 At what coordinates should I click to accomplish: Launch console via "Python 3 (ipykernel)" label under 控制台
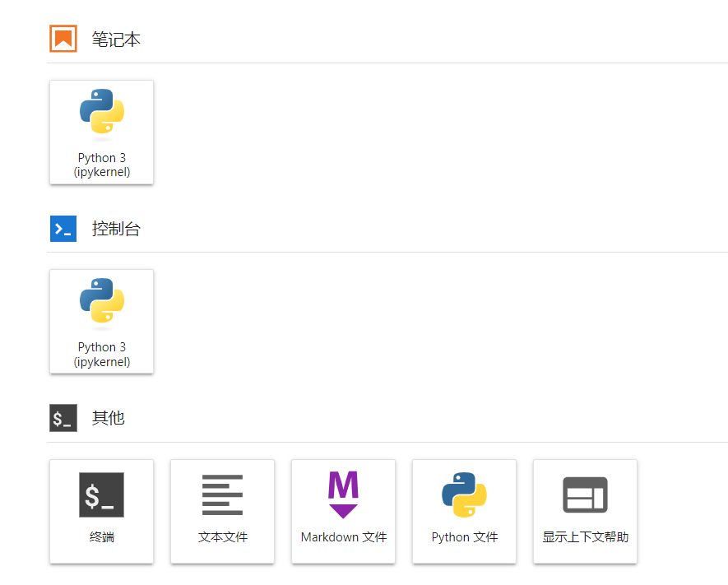(x=102, y=355)
